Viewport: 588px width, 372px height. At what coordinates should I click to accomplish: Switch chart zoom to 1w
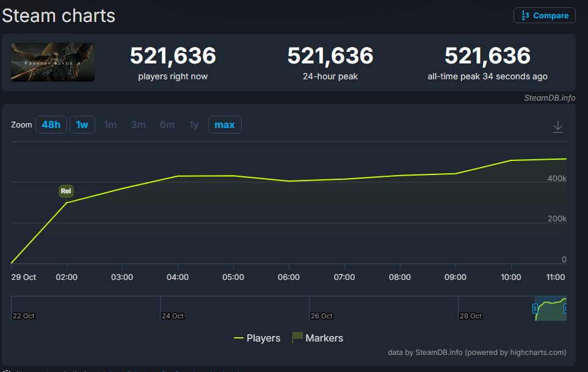tap(82, 125)
